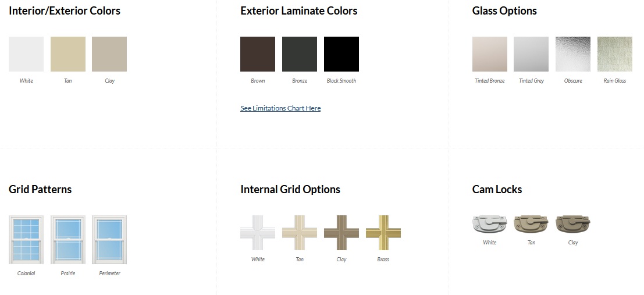Select the Brown exterior laminate swatch

coord(258,54)
